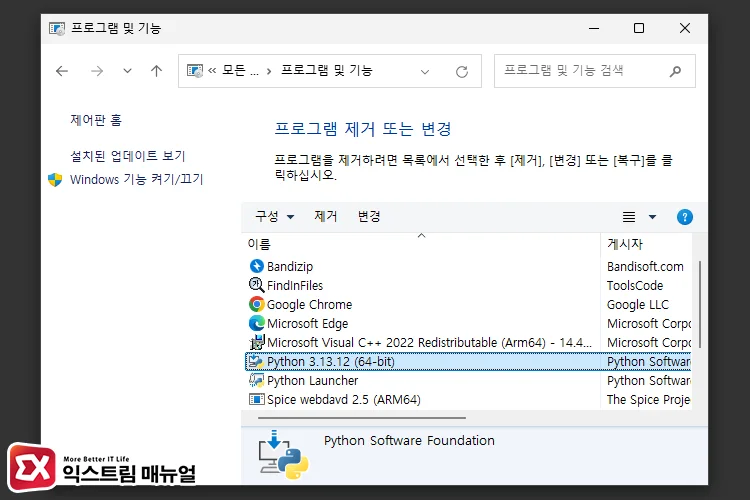Select Microsoft Visual C++ 2022 Redistributable text
The height and width of the screenshot is (500, 750).
tap(430, 343)
